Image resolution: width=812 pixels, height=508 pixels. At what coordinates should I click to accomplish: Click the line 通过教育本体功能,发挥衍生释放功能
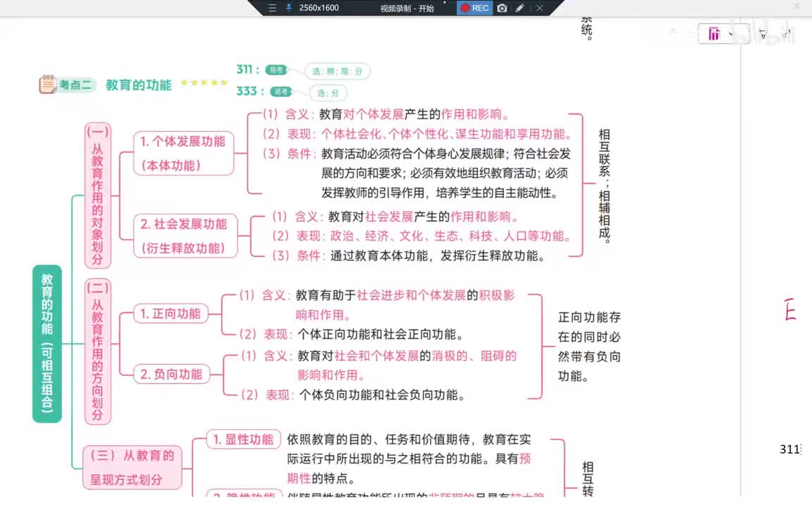click(x=438, y=255)
